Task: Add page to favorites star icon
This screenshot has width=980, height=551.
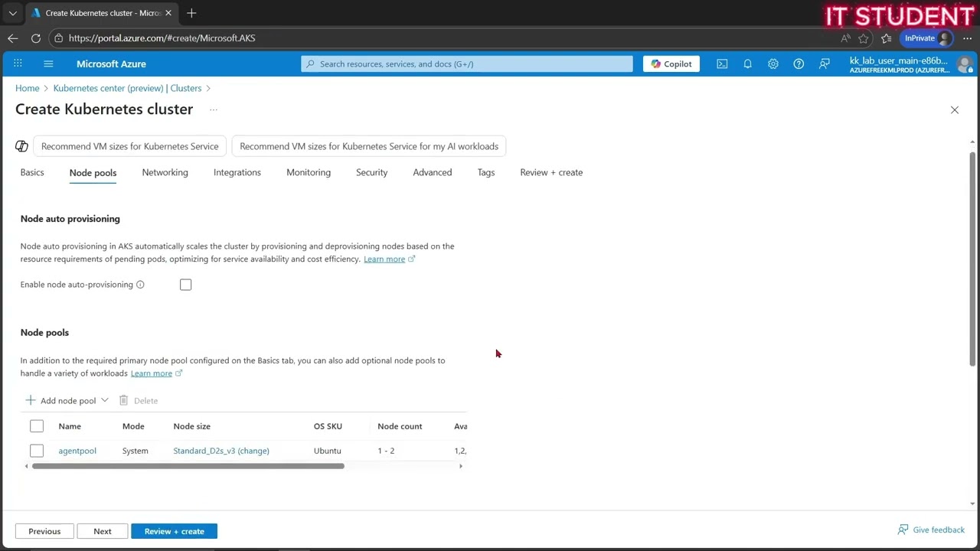Action: [x=864, y=38]
